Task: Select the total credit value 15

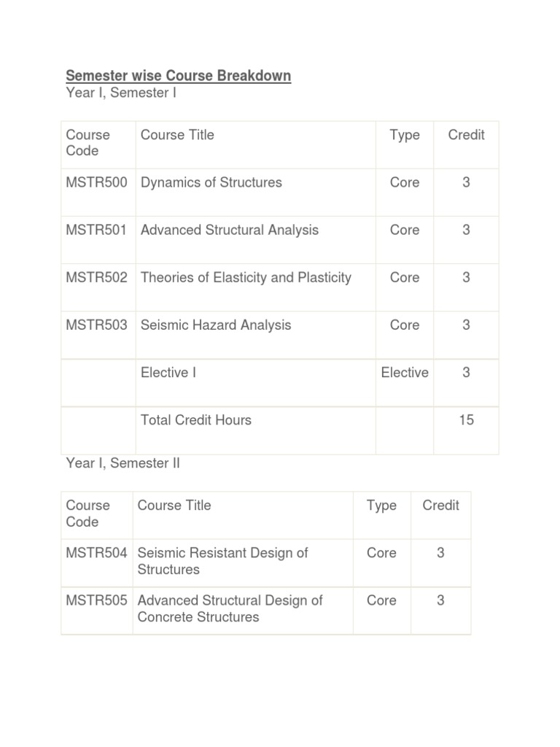Action: (x=466, y=420)
